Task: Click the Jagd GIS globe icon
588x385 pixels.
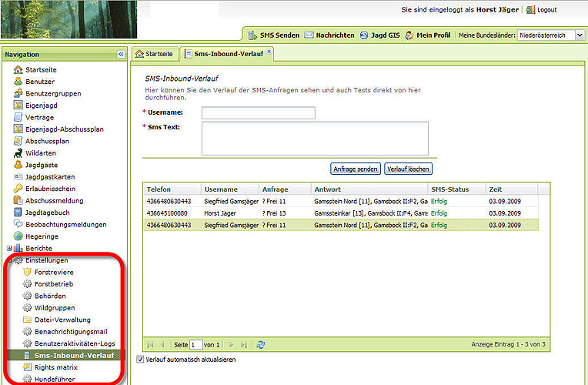Action: (x=364, y=35)
